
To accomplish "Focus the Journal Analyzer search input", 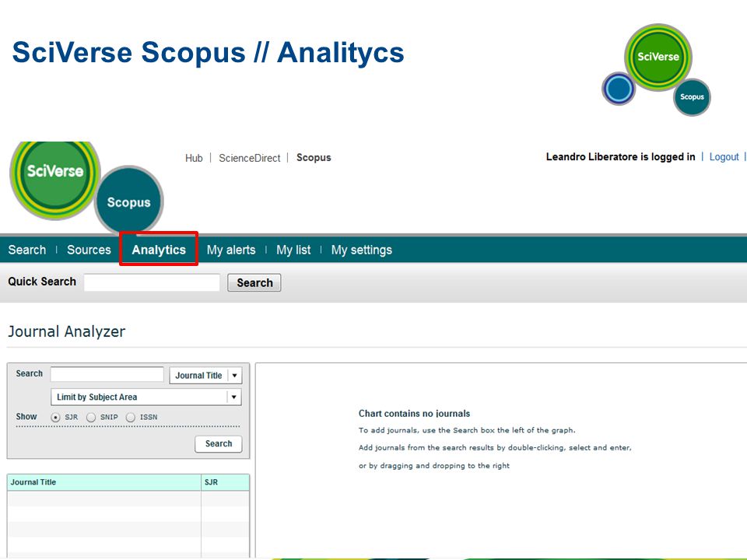I will [107, 374].
